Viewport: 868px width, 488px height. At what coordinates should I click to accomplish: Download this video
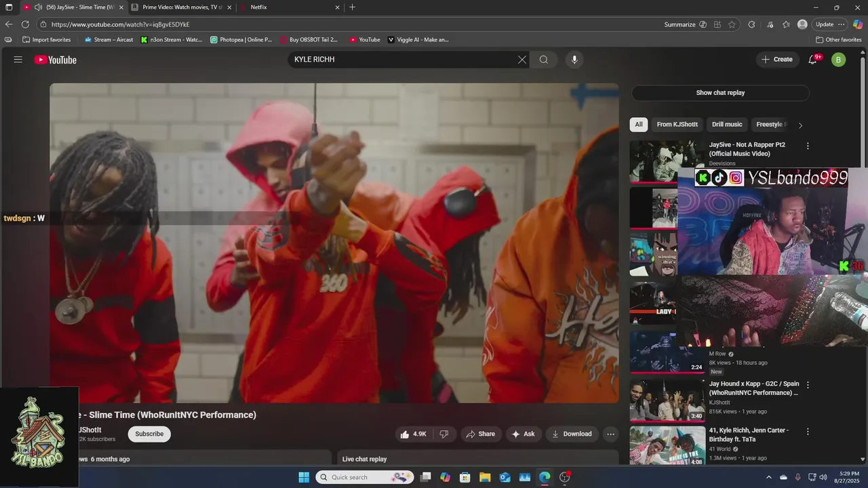point(572,434)
